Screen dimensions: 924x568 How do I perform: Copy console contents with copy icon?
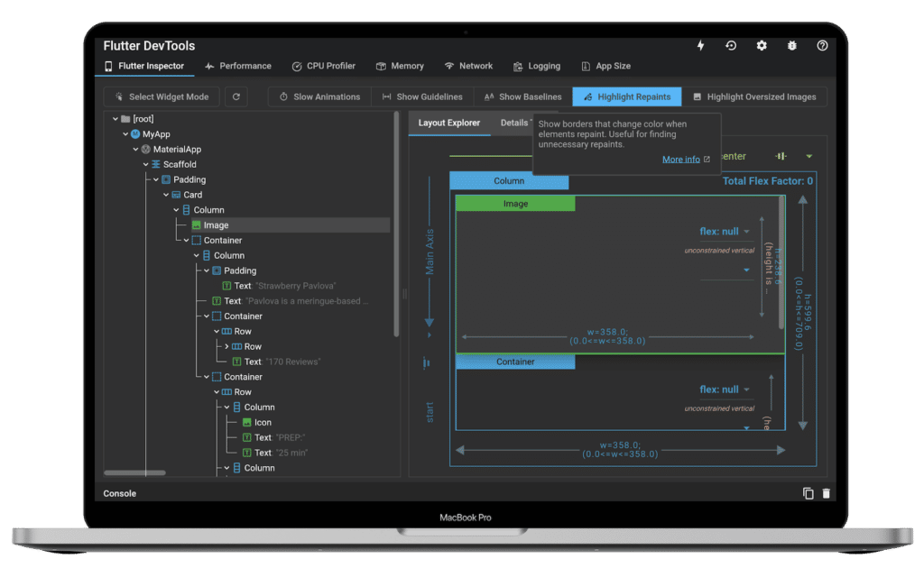[x=808, y=493]
